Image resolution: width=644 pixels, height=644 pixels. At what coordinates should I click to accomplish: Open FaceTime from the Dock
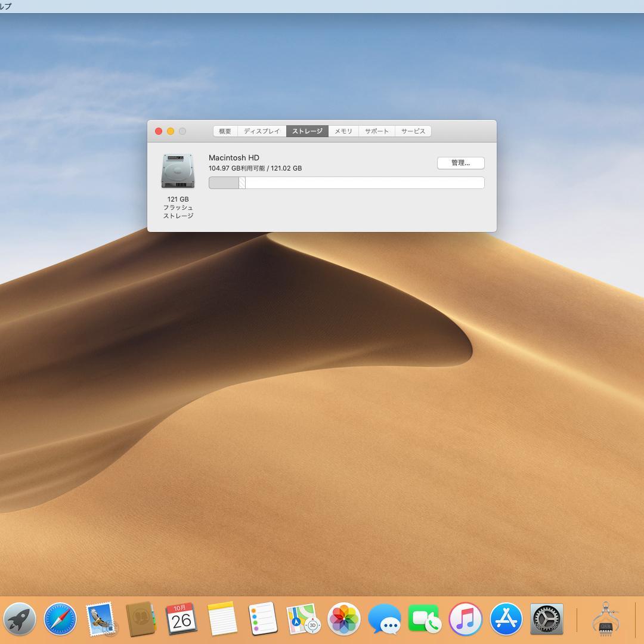(425, 619)
